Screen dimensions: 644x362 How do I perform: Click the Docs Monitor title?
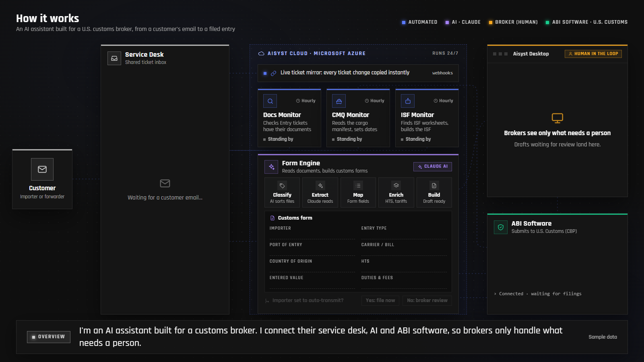click(x=282, y=115)
